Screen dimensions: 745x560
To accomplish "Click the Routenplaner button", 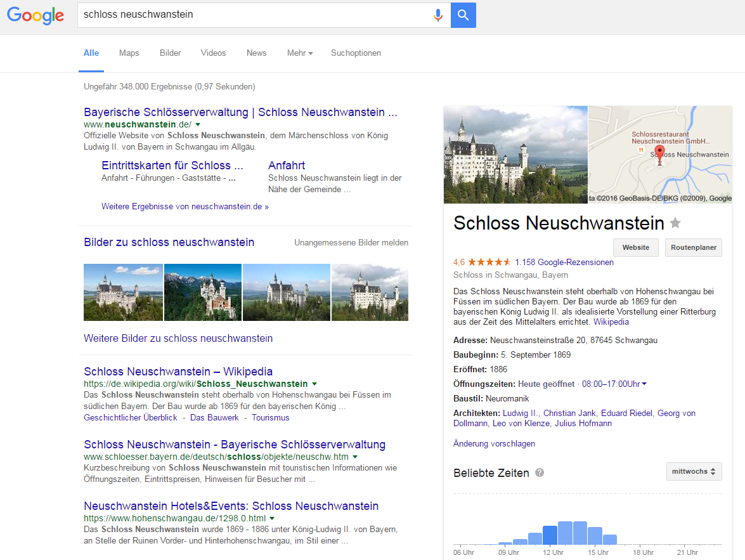I will [x=694, y=248].
